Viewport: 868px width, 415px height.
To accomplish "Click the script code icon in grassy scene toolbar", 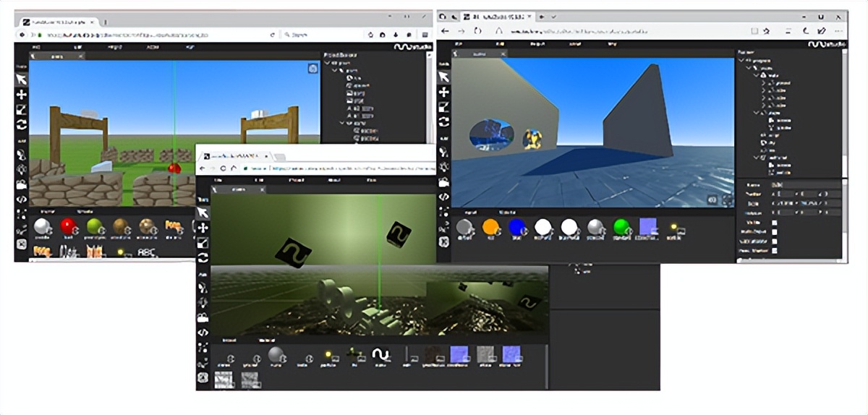I will click(21, 199).
